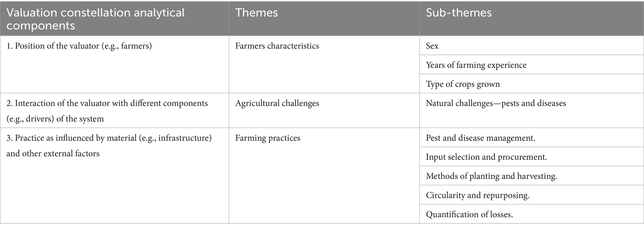Viewport: 644px width, 229px height.
Task: Click the 'Quantification of losses.' cell
Action: (469, 214)
